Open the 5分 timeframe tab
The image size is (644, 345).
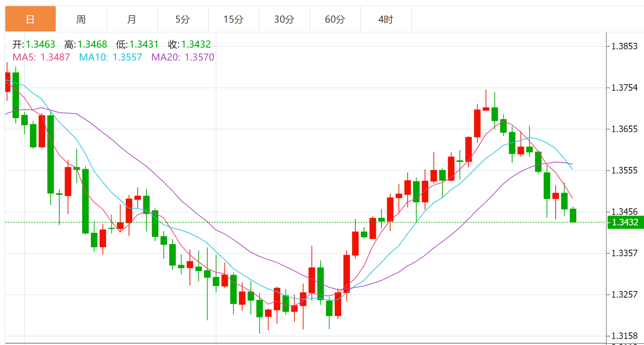[x=183, y=19]
